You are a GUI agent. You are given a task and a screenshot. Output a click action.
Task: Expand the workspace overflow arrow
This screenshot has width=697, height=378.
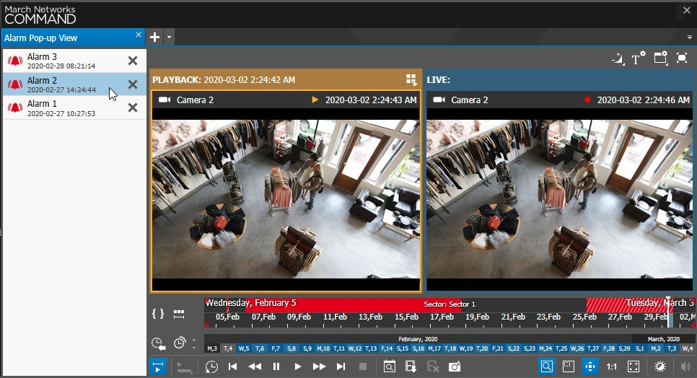pyautogui.click(x=690, y=37)
